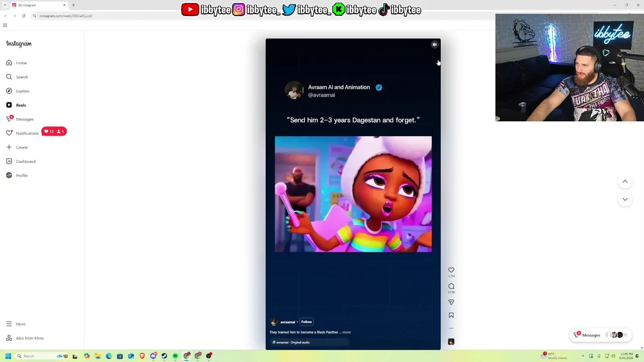Pause the reel by clicking the cartoon video
The image size is (644, 362).
pos(353,194)
